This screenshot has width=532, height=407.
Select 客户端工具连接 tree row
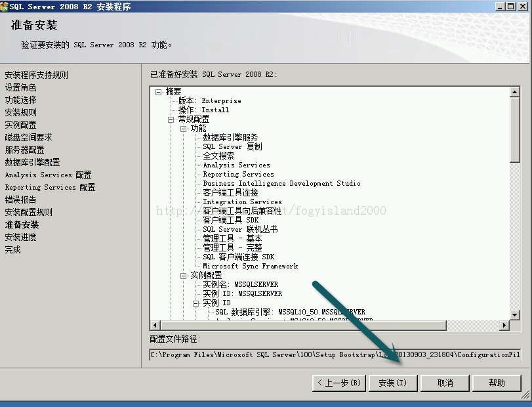tap(230, 193)
